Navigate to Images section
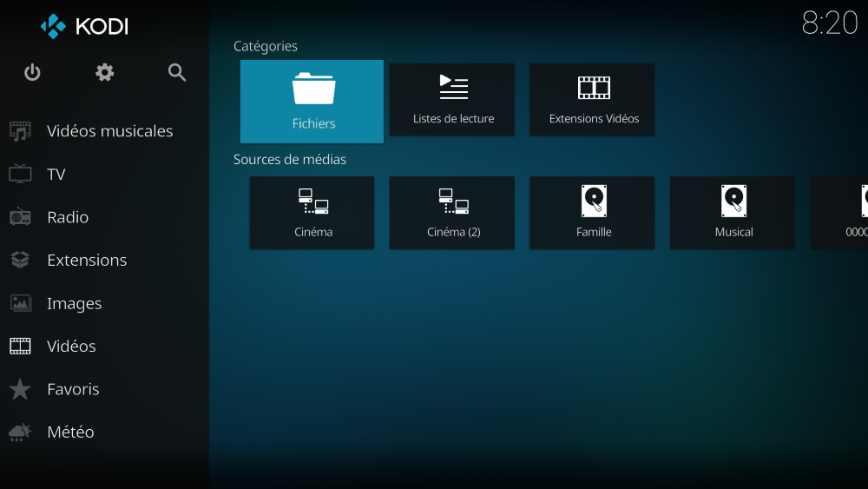 75,303
